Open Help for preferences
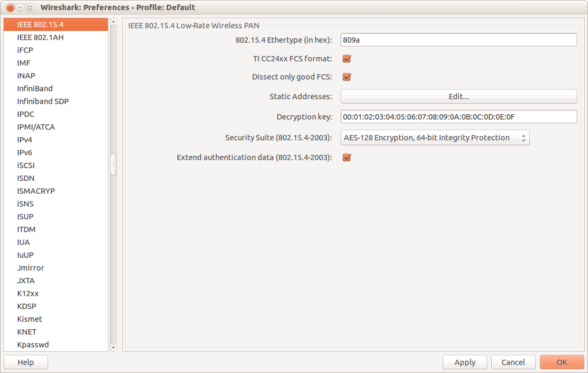 click(x=26, y=362)
